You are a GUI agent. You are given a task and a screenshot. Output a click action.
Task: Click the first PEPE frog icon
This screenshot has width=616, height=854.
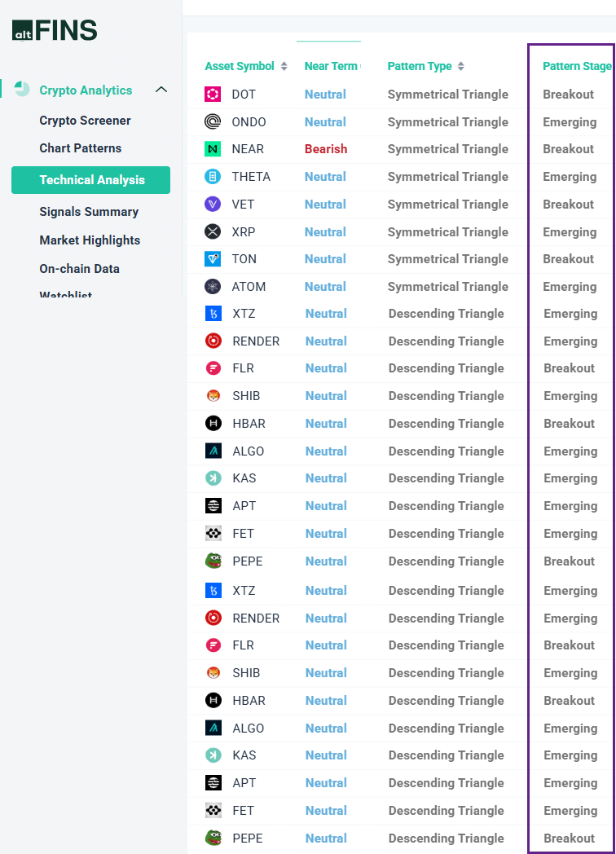213,561
